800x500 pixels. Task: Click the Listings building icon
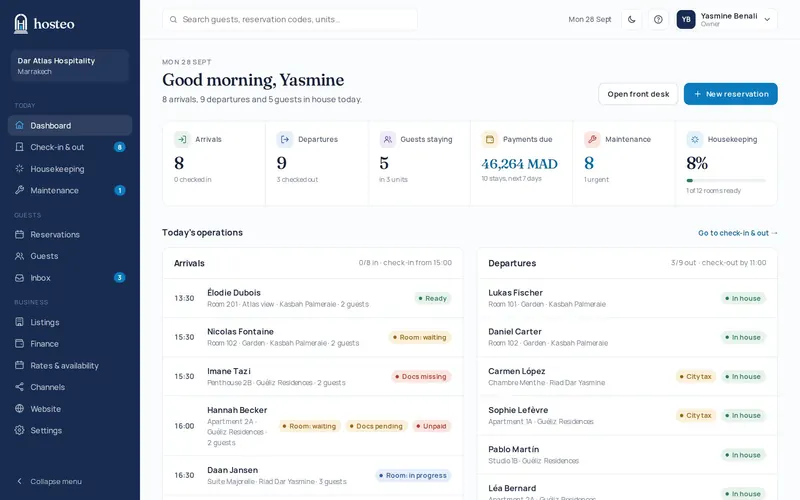point(19,322)
